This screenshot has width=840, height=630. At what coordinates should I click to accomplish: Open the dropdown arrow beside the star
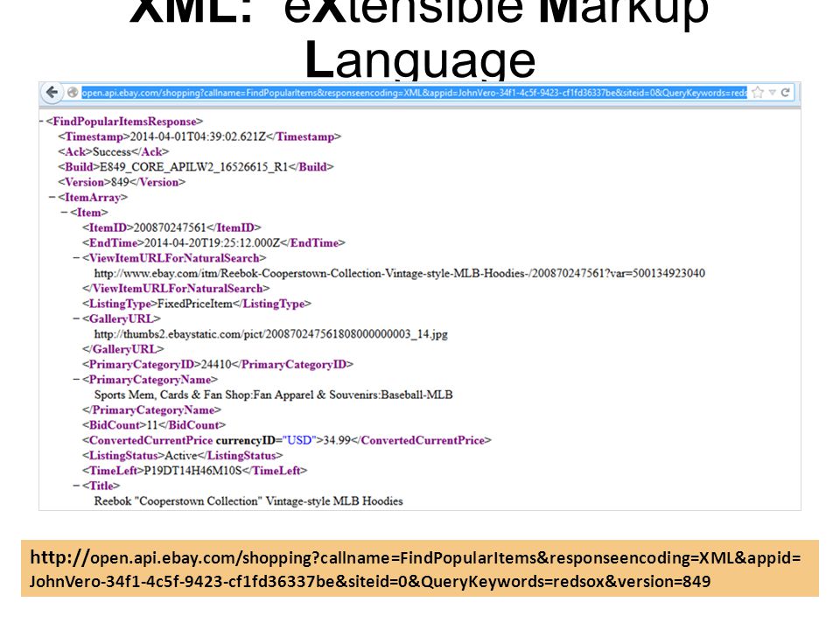pyautogui.click(x=772, y=92)
